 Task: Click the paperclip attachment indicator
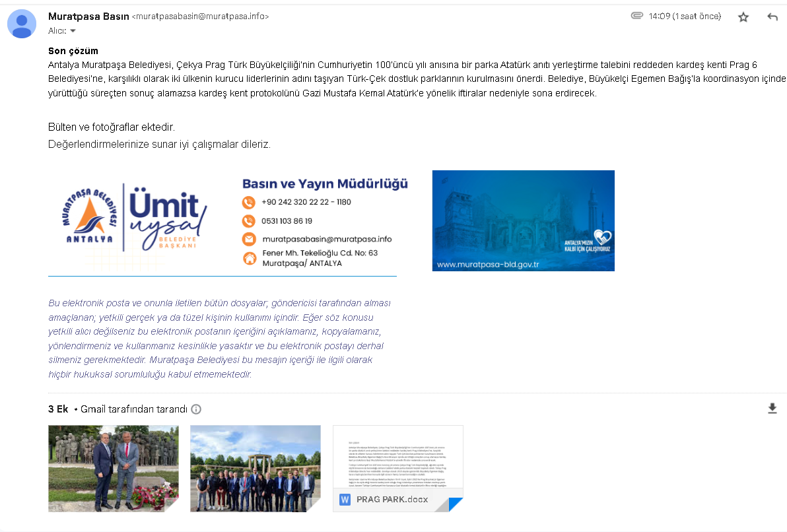[x=636, y=16]
